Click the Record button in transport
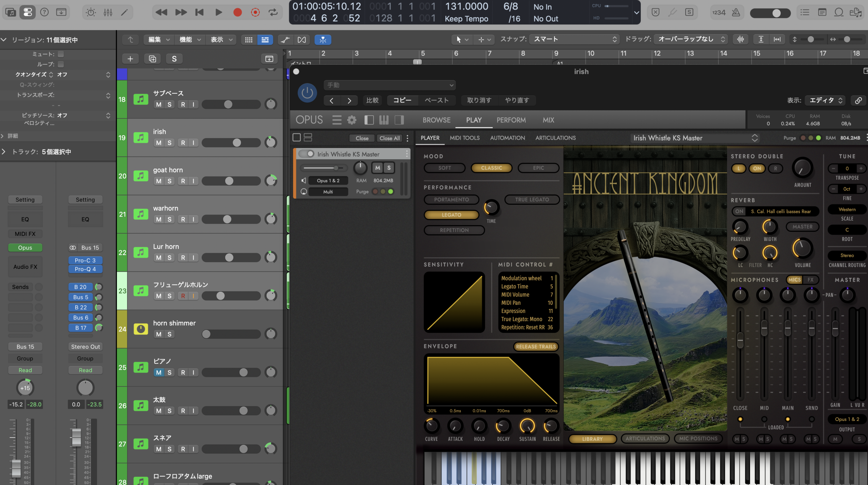Viewport: 868px width, 485px height. 237,13
